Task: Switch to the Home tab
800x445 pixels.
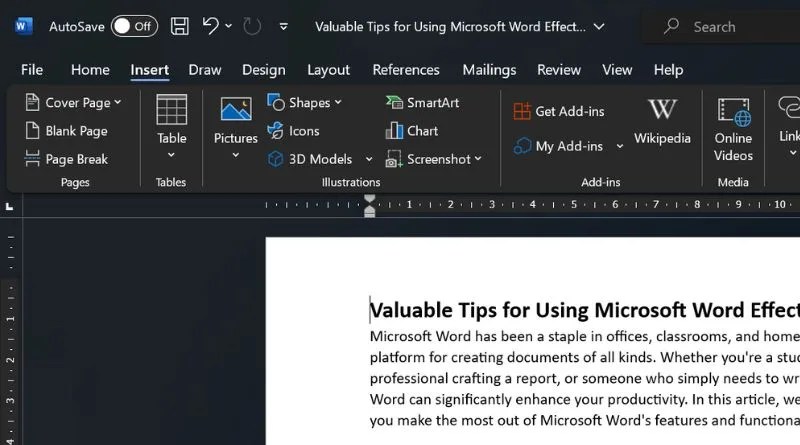Action: pyautogui.click(x=90, y=70)
